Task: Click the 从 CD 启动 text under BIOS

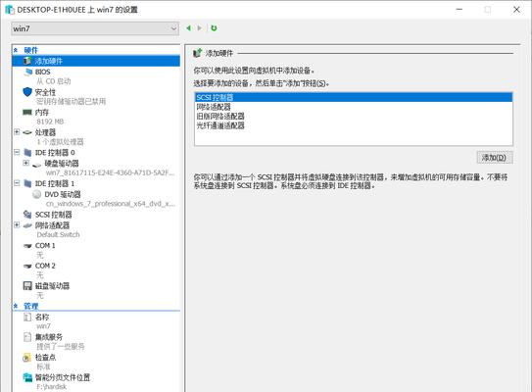Action: (x=54, y=81)
